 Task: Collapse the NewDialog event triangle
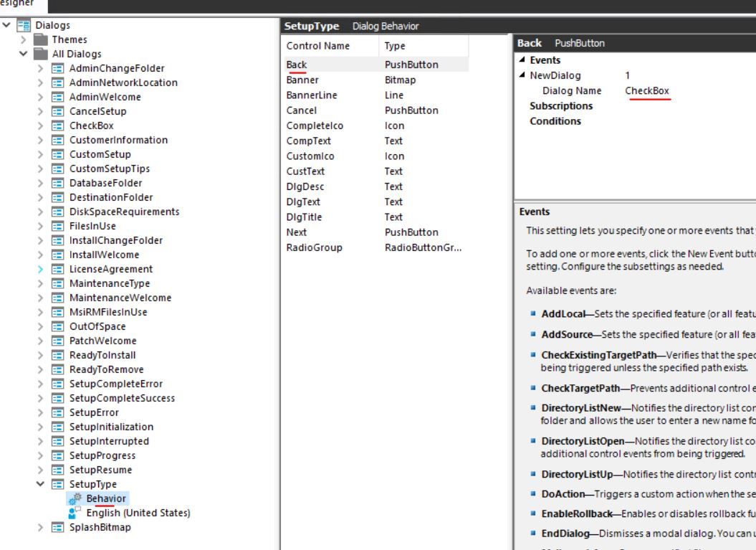coord(522,75)
